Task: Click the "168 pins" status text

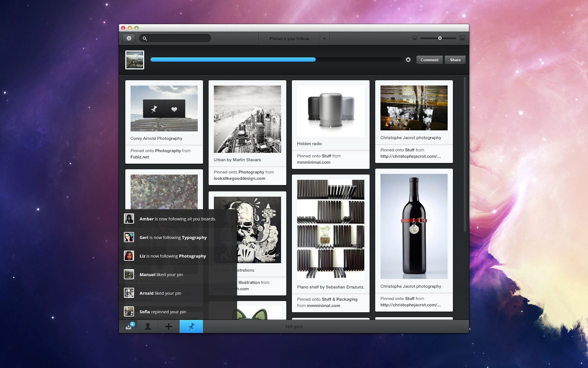Action: (294, 327)
